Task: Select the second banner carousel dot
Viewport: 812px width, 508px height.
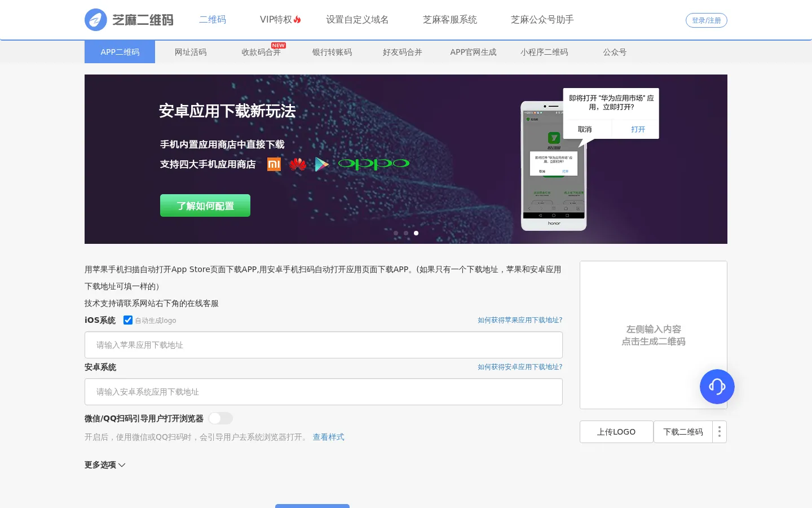Action: tap(406, 233)
